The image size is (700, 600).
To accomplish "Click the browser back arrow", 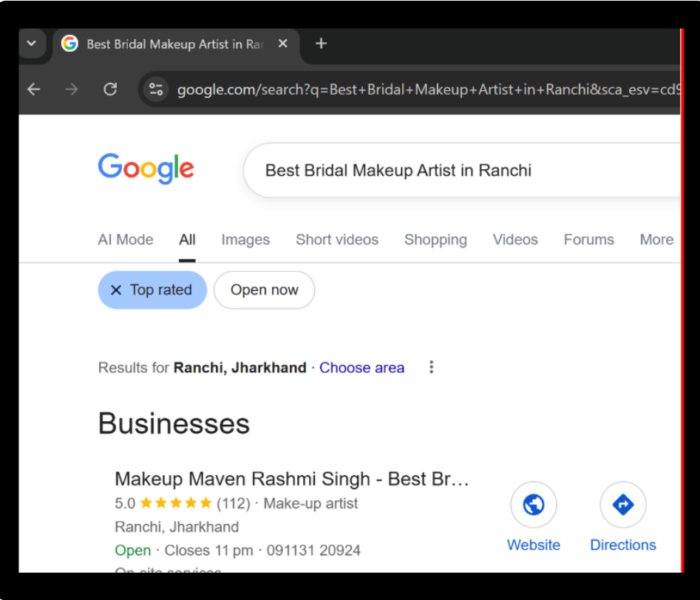I will (34, 89).
